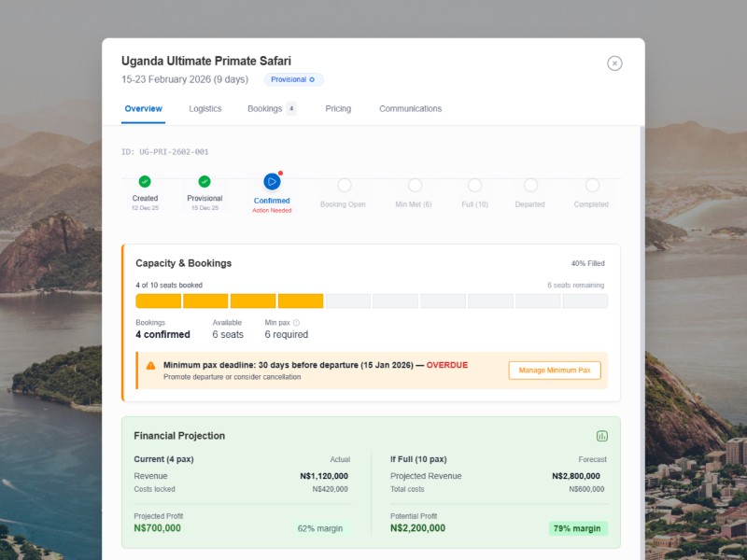Viewport: 747px width, 560px height.
Task: Click the orange capacity progress bar
Action: pyautogui.click(x=229, y=301)
